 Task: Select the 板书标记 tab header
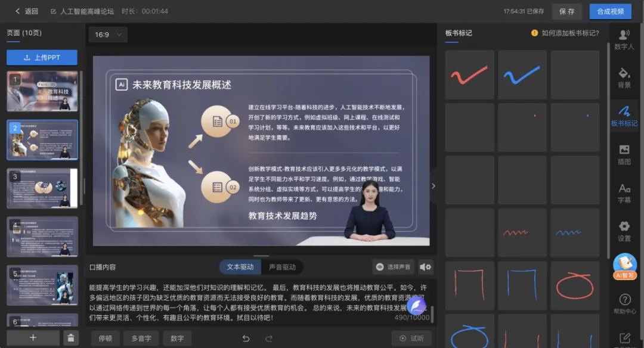tap(458, 33)
